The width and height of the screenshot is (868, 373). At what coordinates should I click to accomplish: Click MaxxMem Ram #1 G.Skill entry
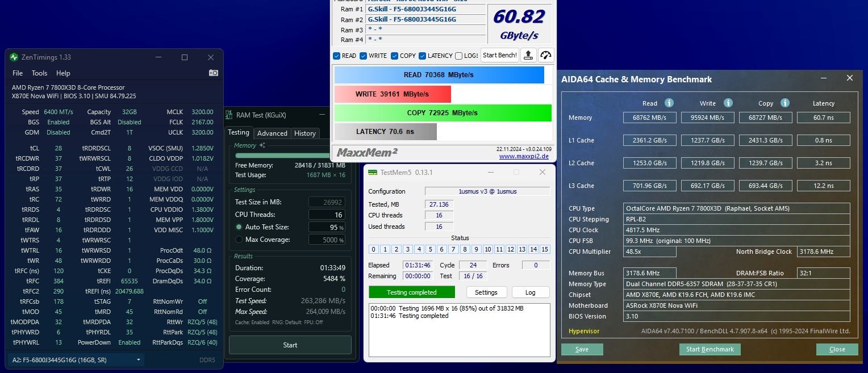pos(426,9)
